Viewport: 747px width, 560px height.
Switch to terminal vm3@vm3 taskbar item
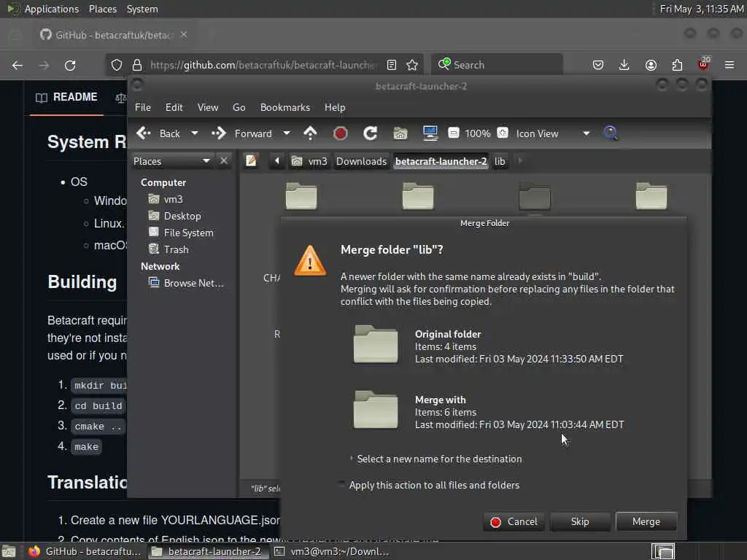pos(332,551)
